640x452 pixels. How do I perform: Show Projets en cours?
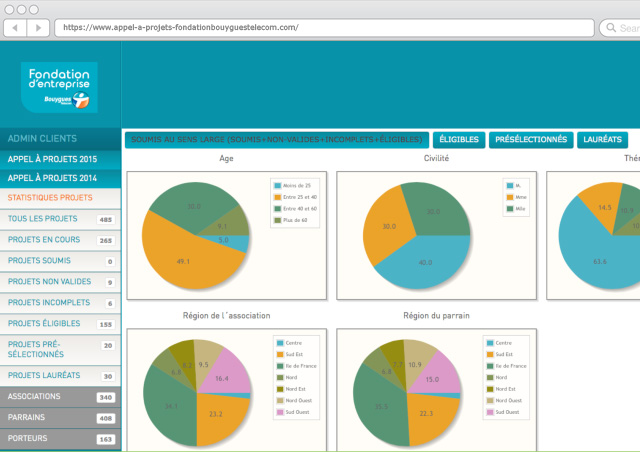(x=60, y=240)
